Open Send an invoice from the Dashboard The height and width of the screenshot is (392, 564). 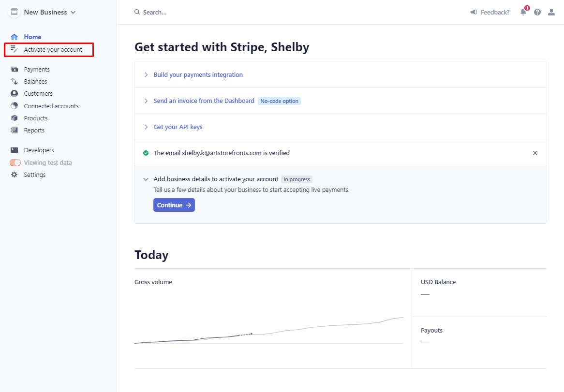(x=204, y=101)
